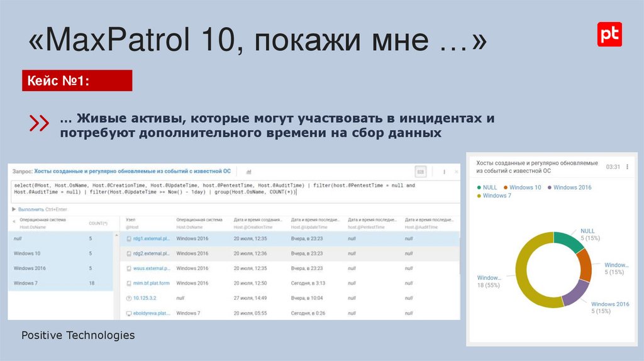Click the host icon before mim.bf.plat.form
Screen dimensions: 644x361
[x=128, y=283]
